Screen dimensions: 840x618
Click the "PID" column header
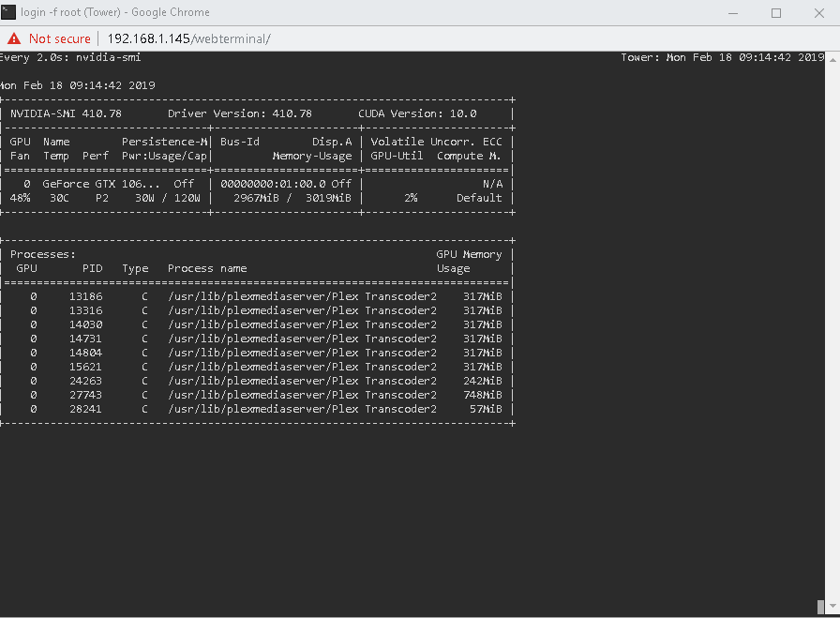92,268
